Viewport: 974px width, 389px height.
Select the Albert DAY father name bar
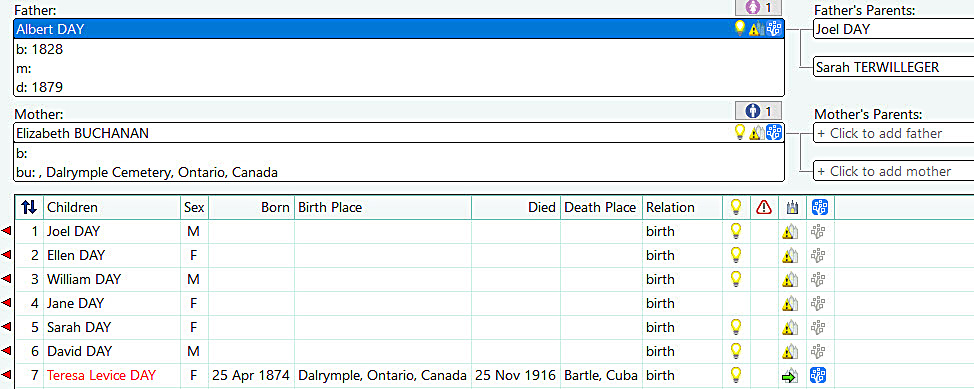[399, 29]
